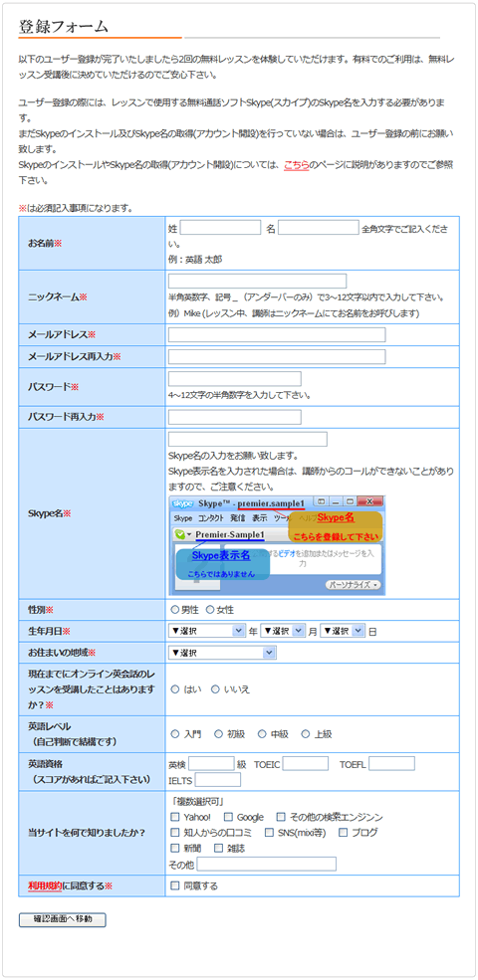The height and width of the screenshot is (980, 478).
Task: Choose 初級 English level
Action: click(x=218, y=733)
